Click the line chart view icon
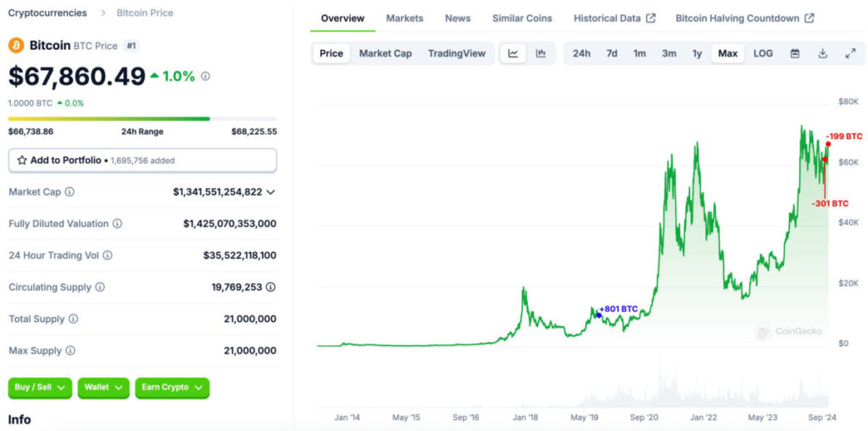Image resolution: width=868 pixels, height=431 pixels. coord(513,53)
